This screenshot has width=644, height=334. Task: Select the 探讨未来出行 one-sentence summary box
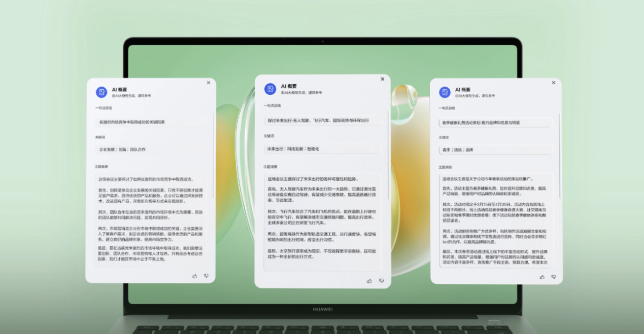pos(322,121)
